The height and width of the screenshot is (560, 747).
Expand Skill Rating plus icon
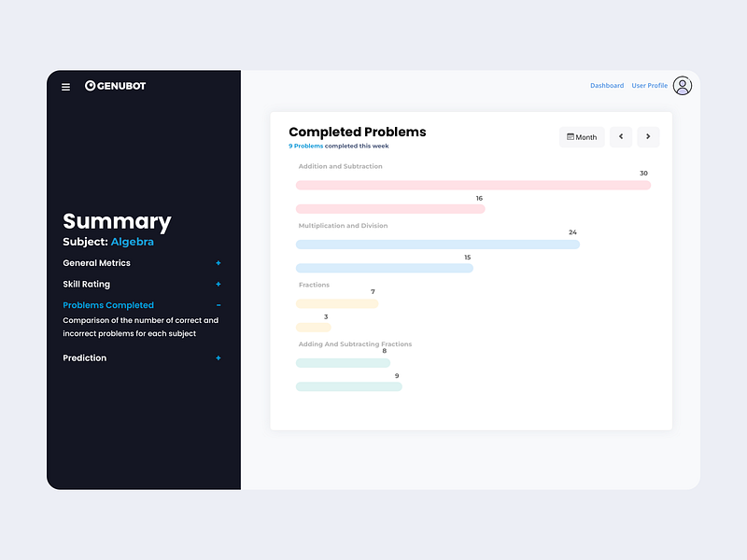pyautogui.click(x=218, y=285)
